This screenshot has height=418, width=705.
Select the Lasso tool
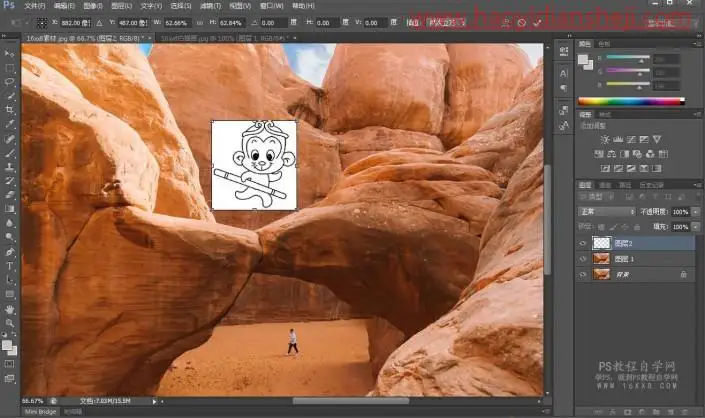[9, 82]
